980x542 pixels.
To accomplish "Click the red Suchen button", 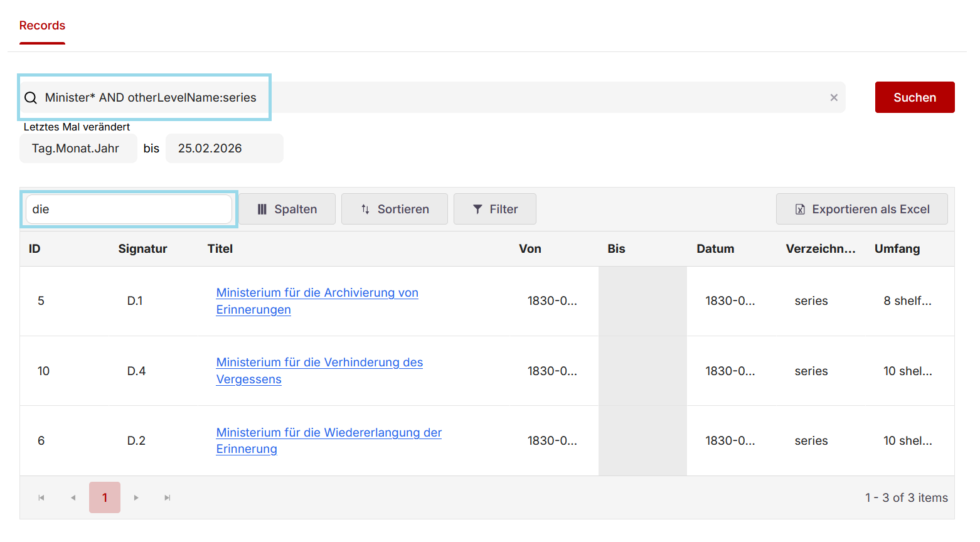I will click(x=914, y=97).
